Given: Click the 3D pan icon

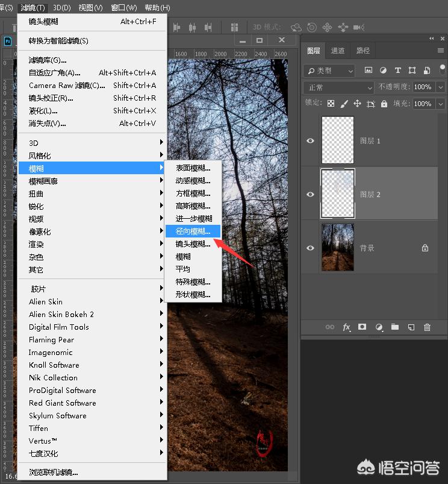Looking at the screenshot, I should [x=327, y=28].
